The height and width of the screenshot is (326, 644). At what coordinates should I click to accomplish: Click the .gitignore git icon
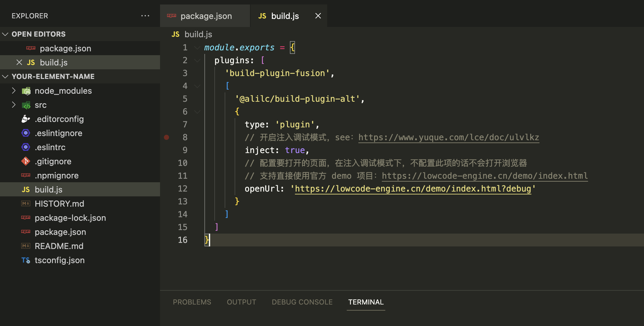pyautogui.click(x=25, y=161)
